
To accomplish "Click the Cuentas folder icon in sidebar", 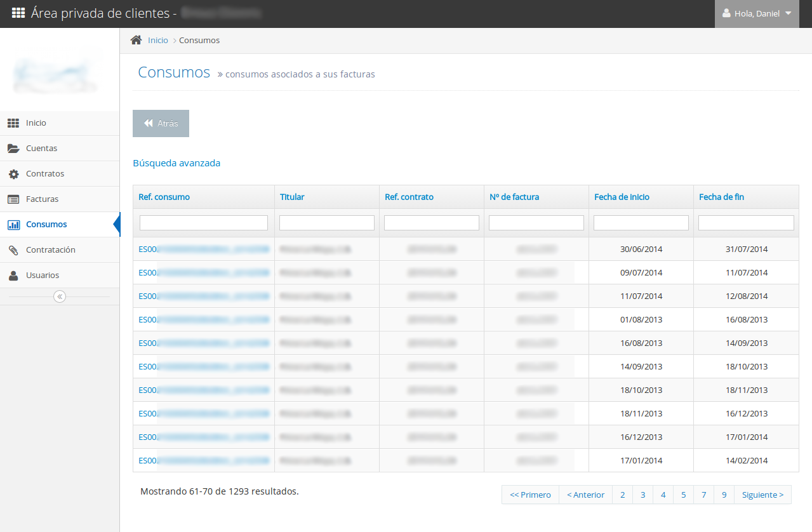I will tap(13, 149).
